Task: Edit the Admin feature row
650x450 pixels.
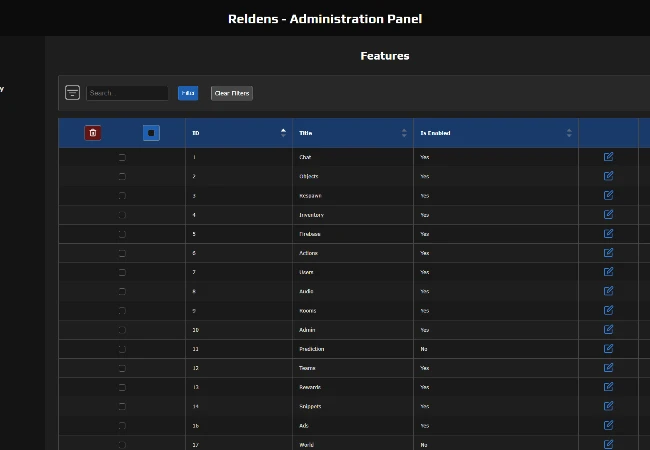Action: (608, 329)
